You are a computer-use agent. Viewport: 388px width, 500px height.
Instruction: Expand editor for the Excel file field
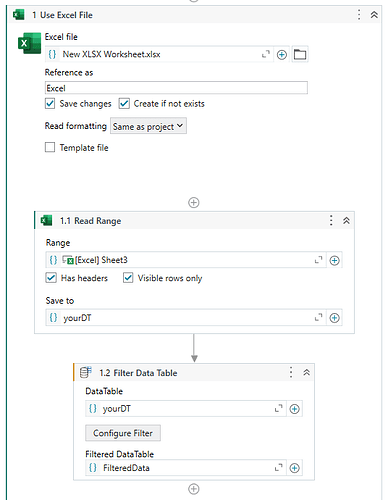266,54
